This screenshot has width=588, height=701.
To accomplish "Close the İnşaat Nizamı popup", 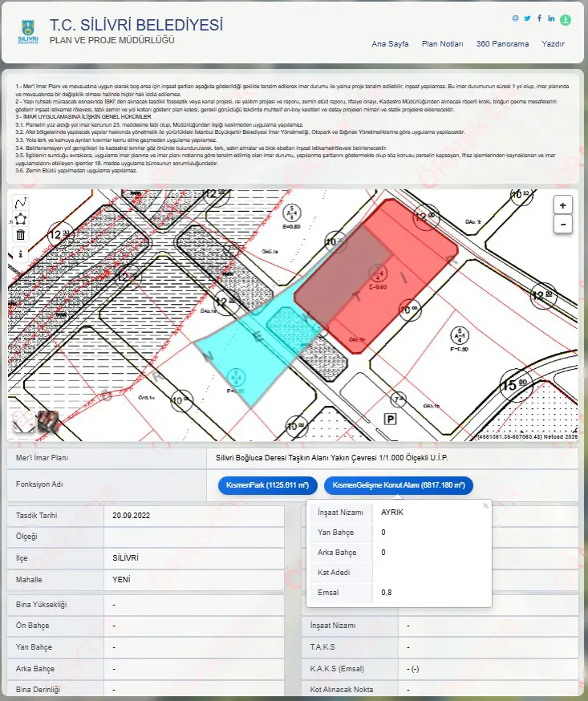I will click(485, 505).
